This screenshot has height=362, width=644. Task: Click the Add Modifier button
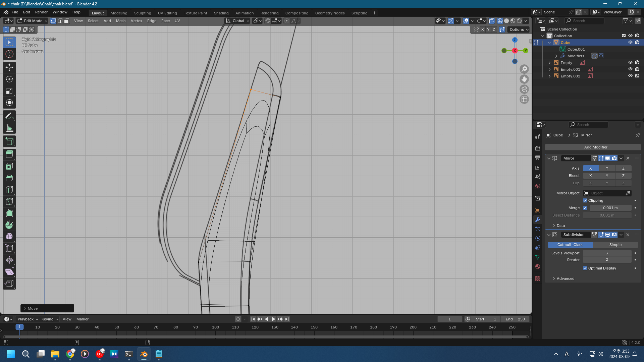(x=593, y=147)
